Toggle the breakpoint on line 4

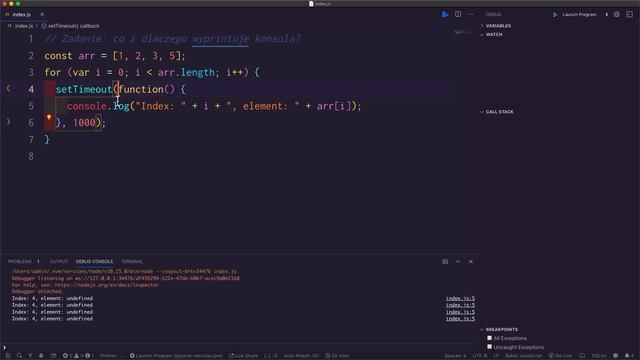point(9,89)
